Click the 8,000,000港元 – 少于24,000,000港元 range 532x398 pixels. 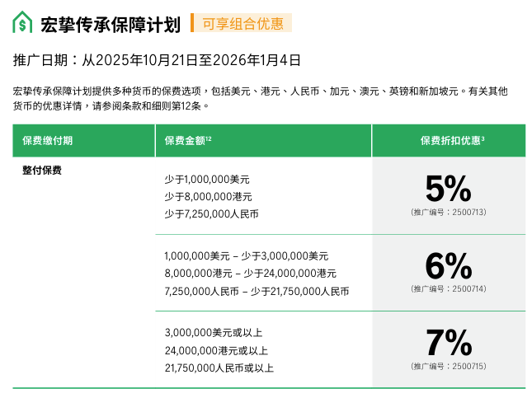click(250, 274)
